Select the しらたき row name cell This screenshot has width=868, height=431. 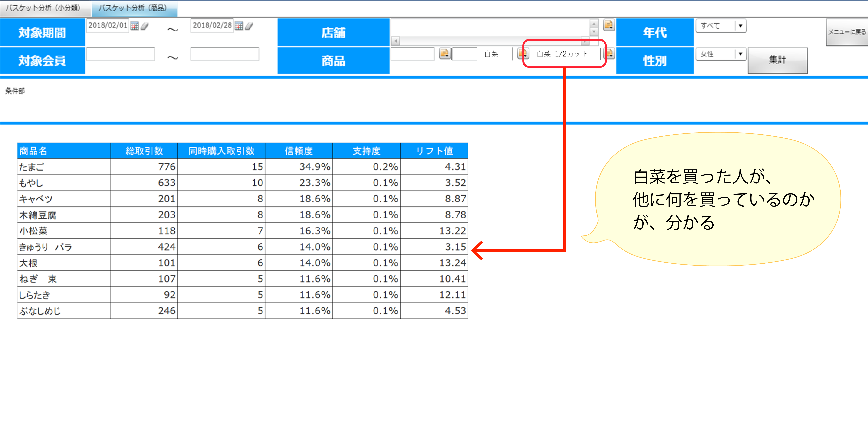pos(64,295)
